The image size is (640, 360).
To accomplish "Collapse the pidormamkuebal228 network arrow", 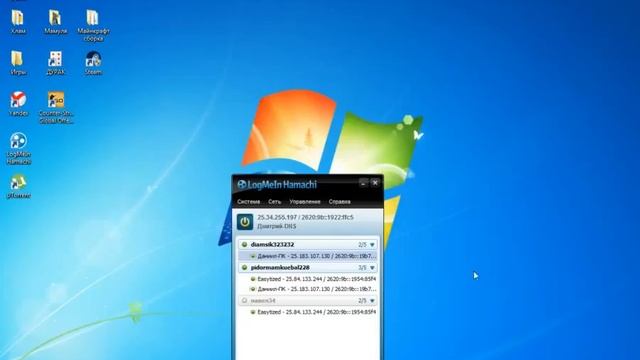I will tap(372, 268).
